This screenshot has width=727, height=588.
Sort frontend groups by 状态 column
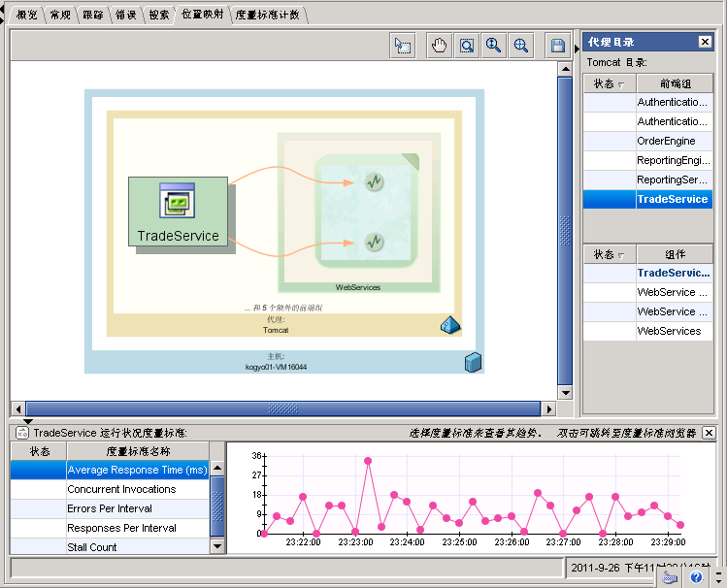coord(610,83)
